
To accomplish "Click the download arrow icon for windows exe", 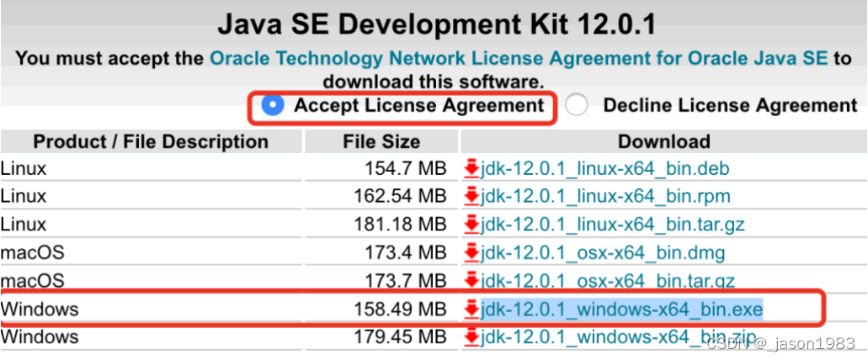I will coord(471,310).
